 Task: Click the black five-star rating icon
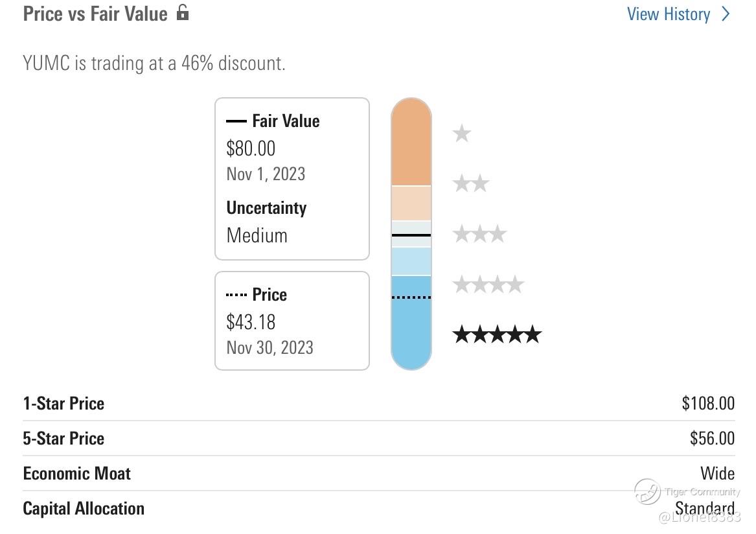(x=497, y=334)
